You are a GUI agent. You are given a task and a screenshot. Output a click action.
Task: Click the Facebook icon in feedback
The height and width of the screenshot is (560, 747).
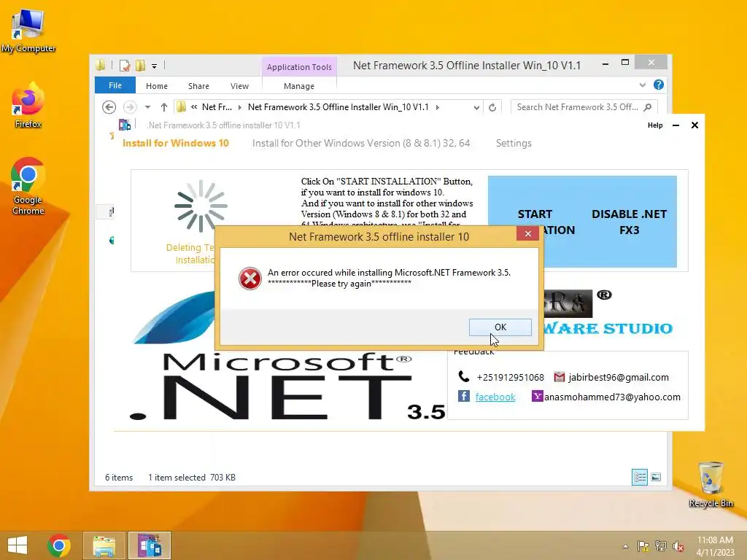coord(464,396)
